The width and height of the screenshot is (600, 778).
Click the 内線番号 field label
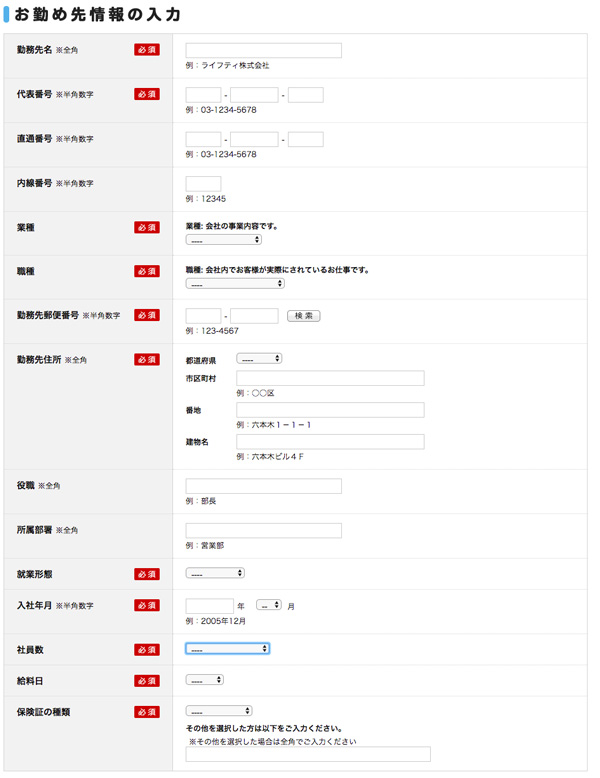pyautogui.click(x=55, y=183)
